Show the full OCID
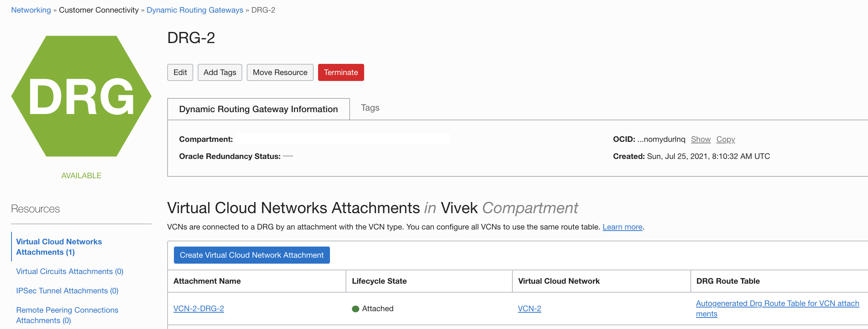Screen dimensions: 868x329 (700, 139)
